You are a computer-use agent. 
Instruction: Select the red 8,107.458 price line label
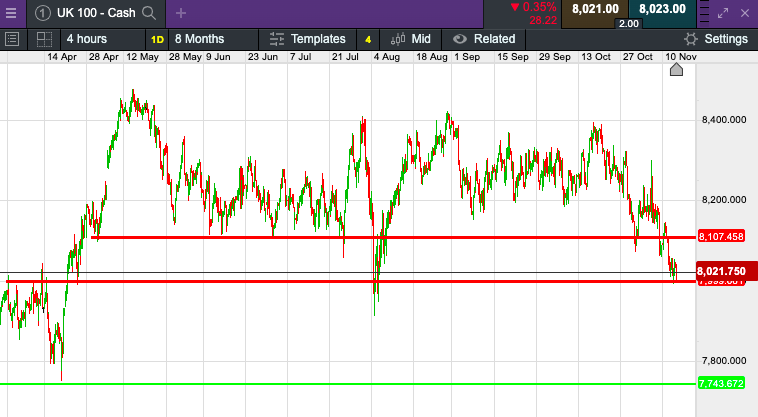pyautogui.click(x=721, y=237)
